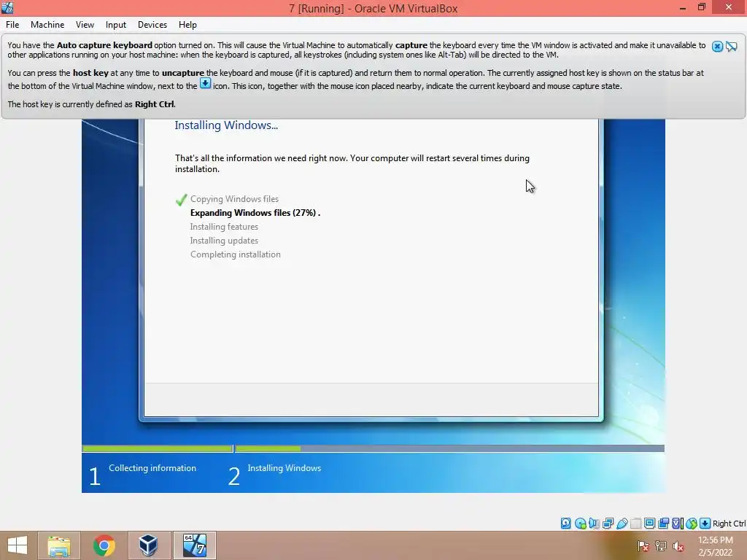This screenshot has width=747, height=560.
Task: Click the recording status icon
Action: (x=663, y=524)
